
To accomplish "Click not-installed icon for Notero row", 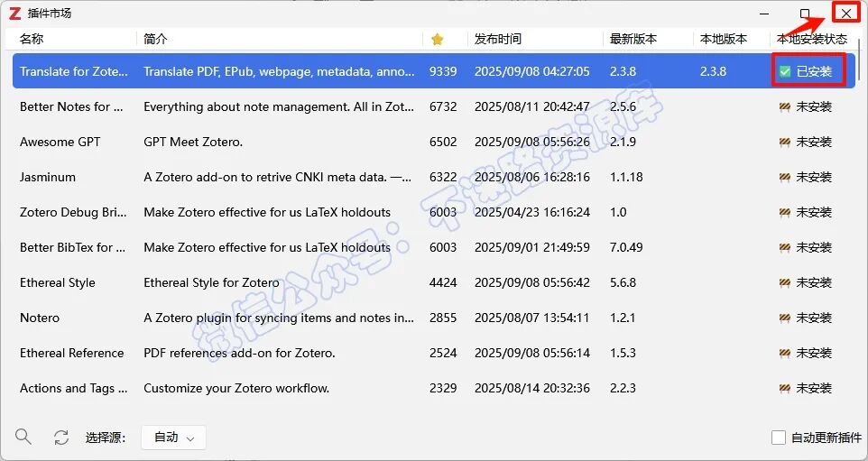I will pos(784,318).
